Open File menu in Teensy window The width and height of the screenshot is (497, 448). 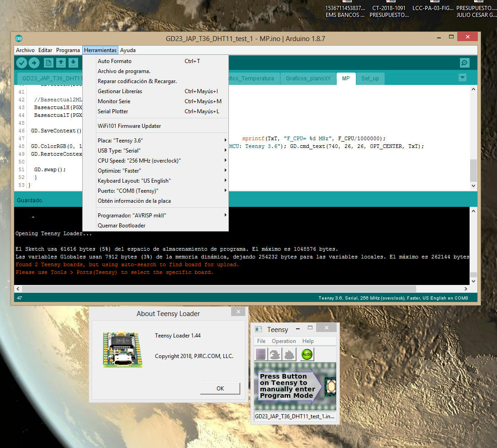point(261,341)
